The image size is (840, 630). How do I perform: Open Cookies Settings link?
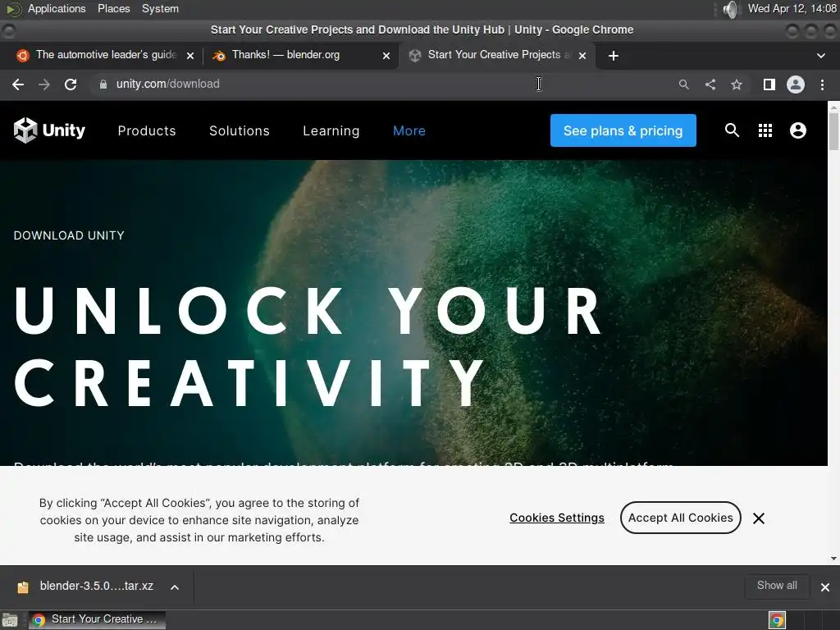click(x=557, y=518)
